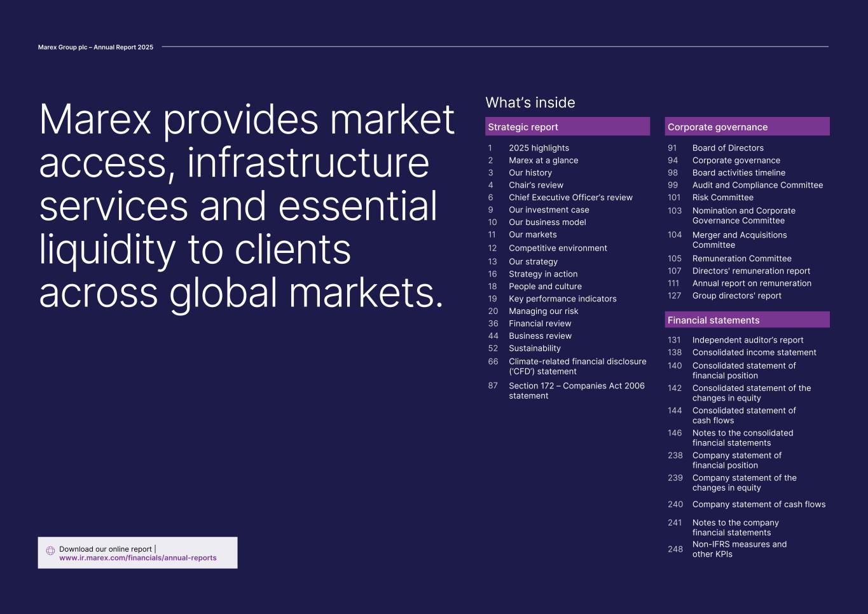Screen dimensions: 868x614
Task: Open the Audit and Compliance Committee entry
Action: [x=757, y=185]
